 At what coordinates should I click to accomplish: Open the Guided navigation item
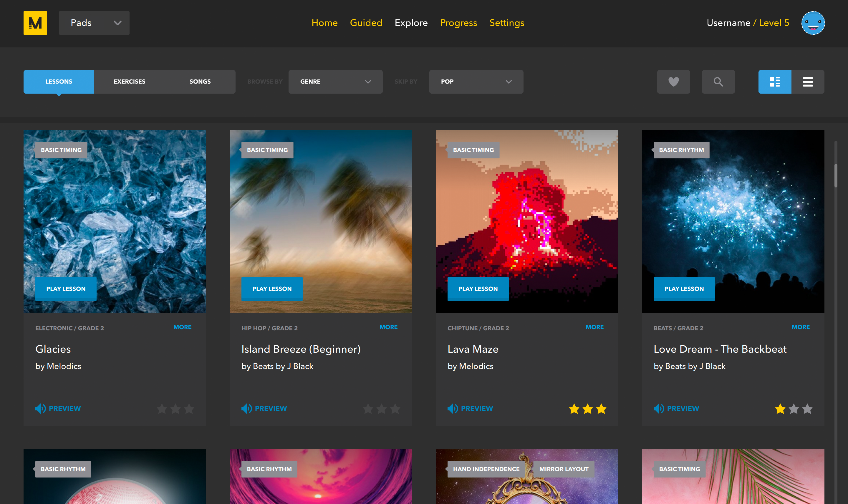[x=366, y=23]
